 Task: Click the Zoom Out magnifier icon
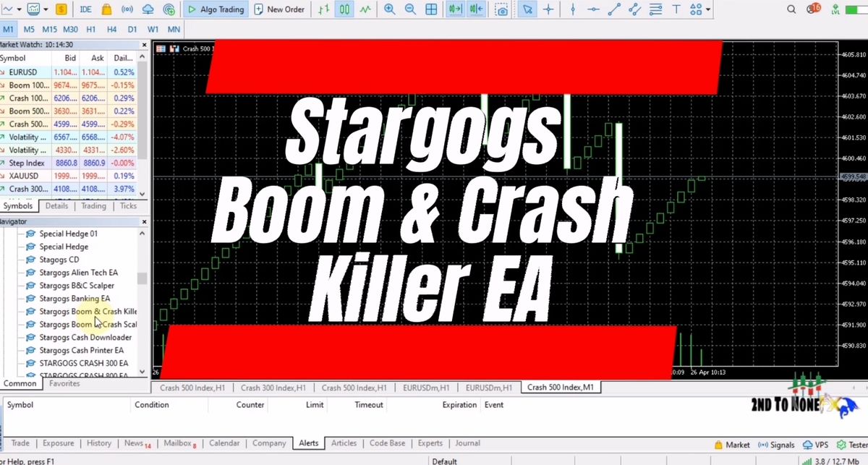(410, 9)
